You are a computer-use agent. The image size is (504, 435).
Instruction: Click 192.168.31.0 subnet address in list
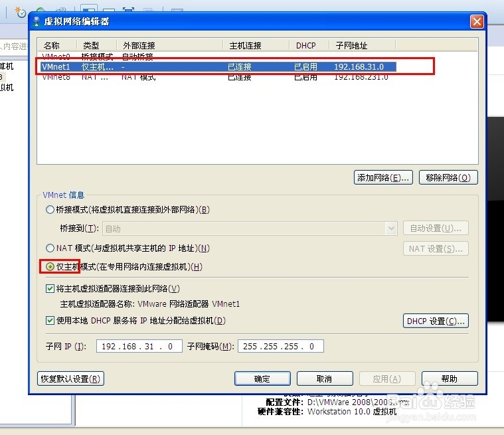tap(359, 67)
